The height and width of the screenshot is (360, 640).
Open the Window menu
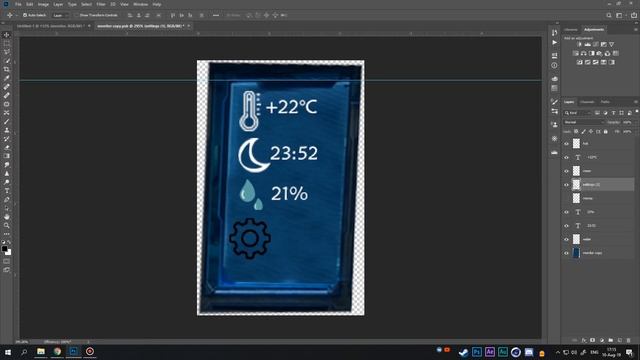tap(141, 4)
